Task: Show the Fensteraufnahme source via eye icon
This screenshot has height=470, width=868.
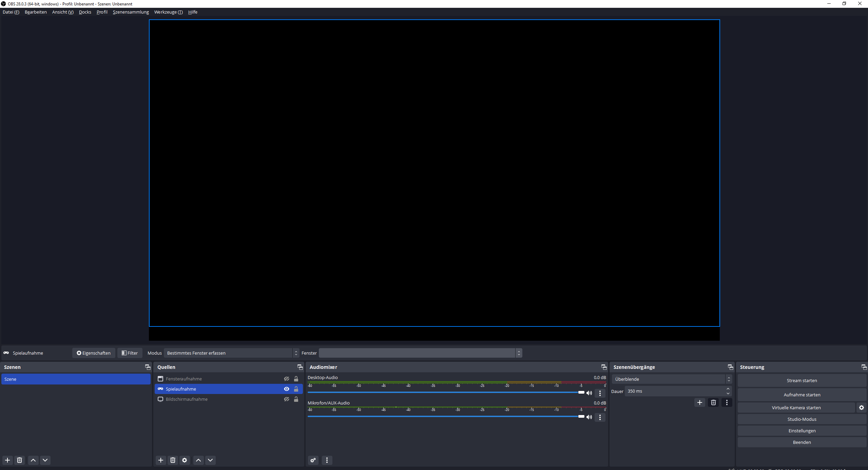Action: [287, 379]
